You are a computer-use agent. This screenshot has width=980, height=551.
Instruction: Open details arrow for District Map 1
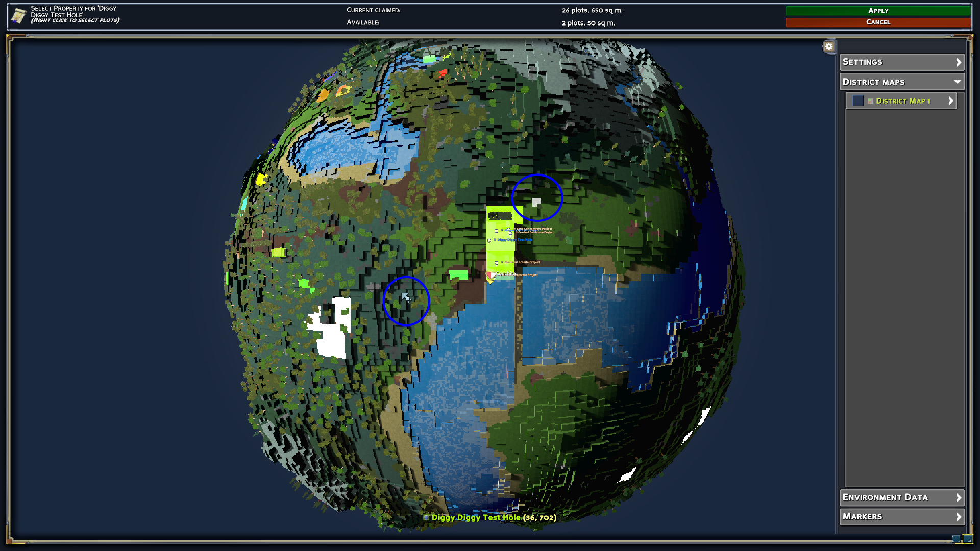click(950, 101)
